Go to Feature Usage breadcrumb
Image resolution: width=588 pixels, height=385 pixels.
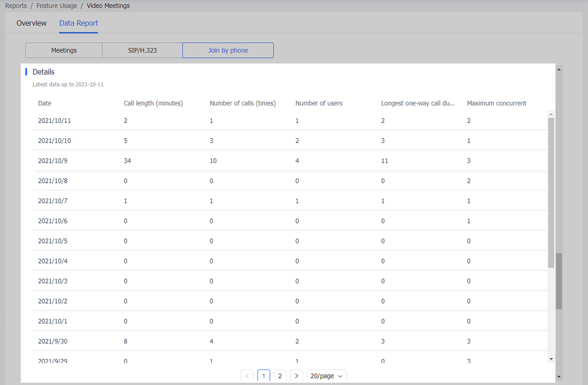57,5
